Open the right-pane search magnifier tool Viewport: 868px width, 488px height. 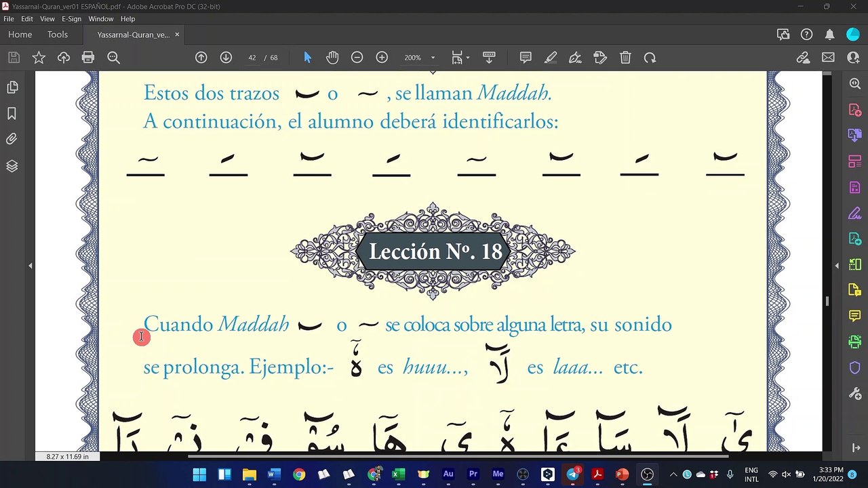pyautogui.click(x=854, y=83)
